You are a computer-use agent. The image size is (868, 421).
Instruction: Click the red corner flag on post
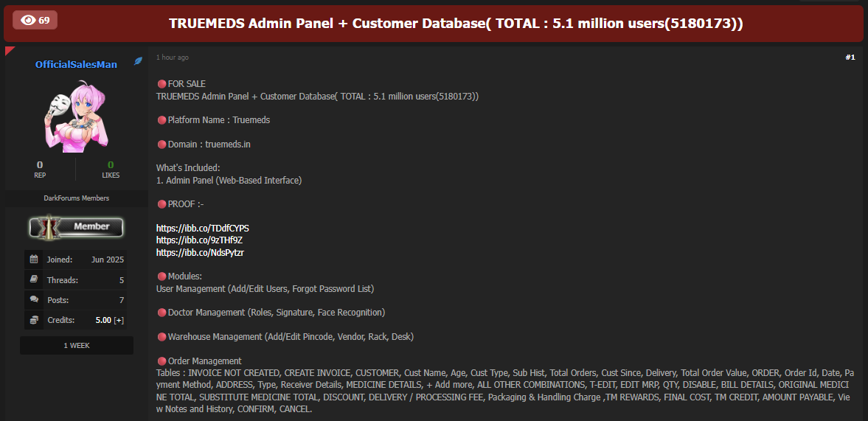point(10,51)
